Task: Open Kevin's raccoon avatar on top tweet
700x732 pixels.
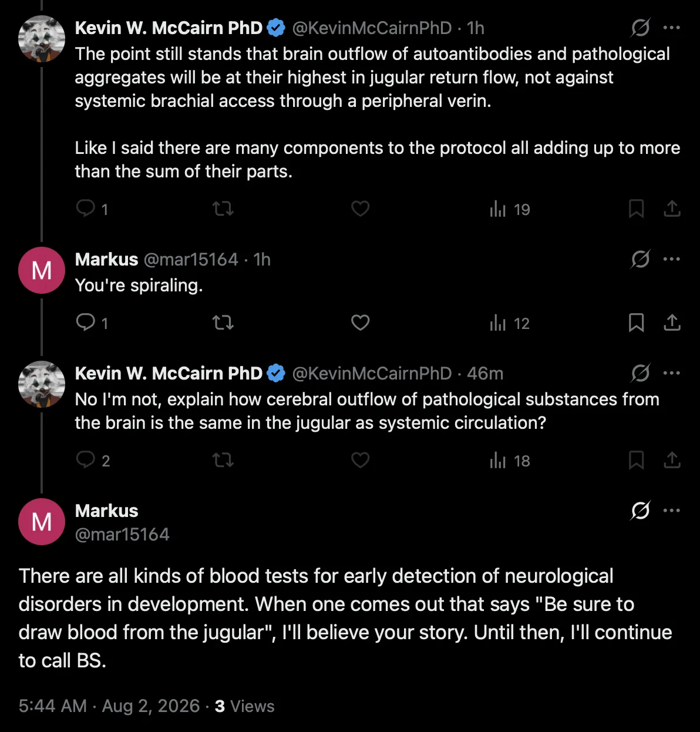Action: tap(42, 39)
